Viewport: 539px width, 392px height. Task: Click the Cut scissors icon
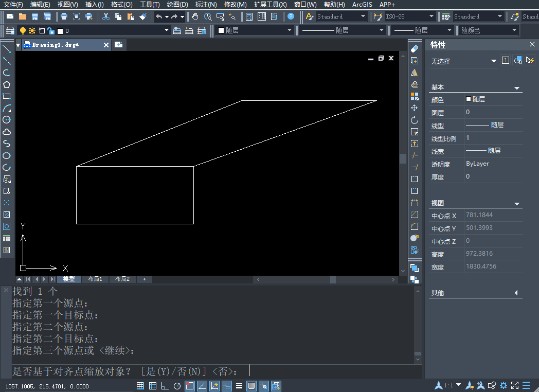coord(106,16)
